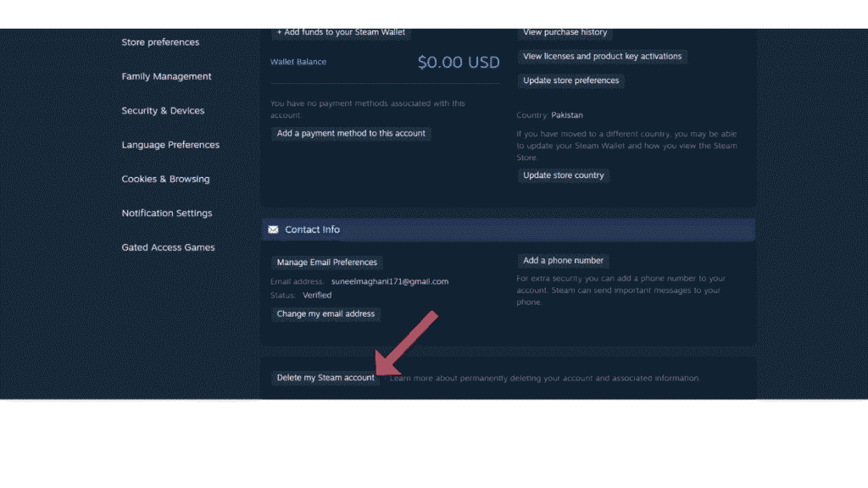Add a payment method to this account
The image size is (868, 488).
click(x=351, y=134)
